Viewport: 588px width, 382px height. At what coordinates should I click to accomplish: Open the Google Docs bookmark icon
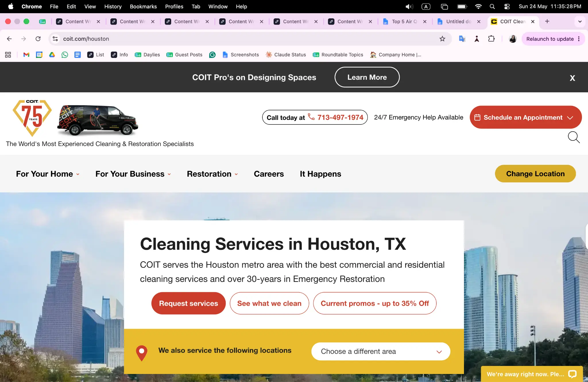(x=78, y=55)
